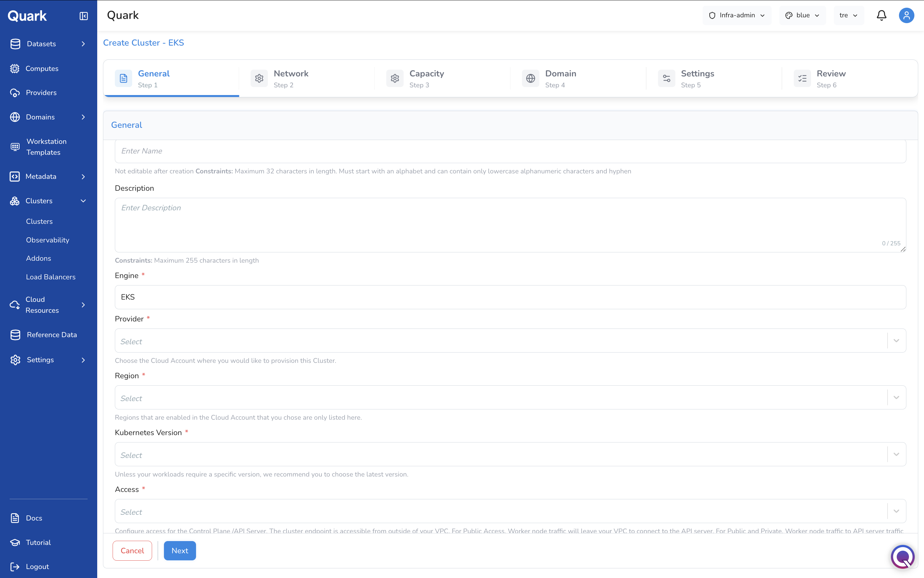Click the General section header
The image size is (924, 578).
[x=126, y=125]
